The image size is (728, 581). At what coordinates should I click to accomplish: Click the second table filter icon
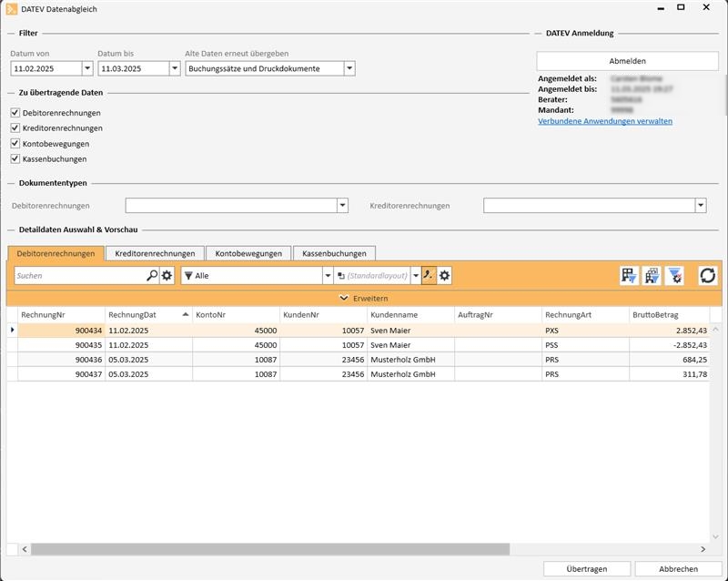(652, 276)
